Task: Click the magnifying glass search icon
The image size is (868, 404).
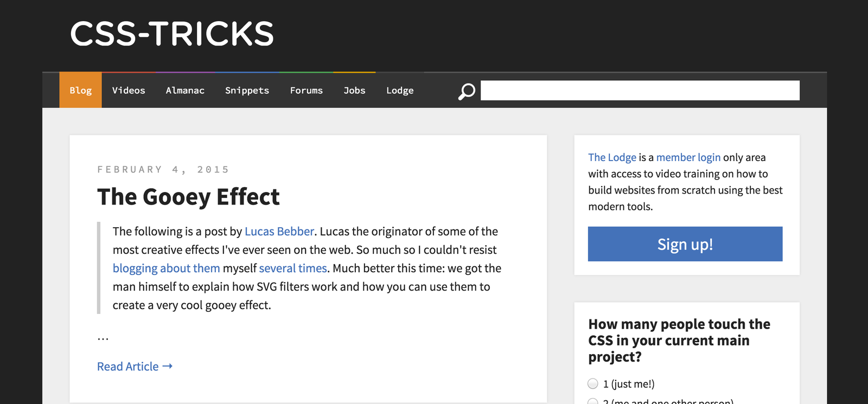Action: 467,91
